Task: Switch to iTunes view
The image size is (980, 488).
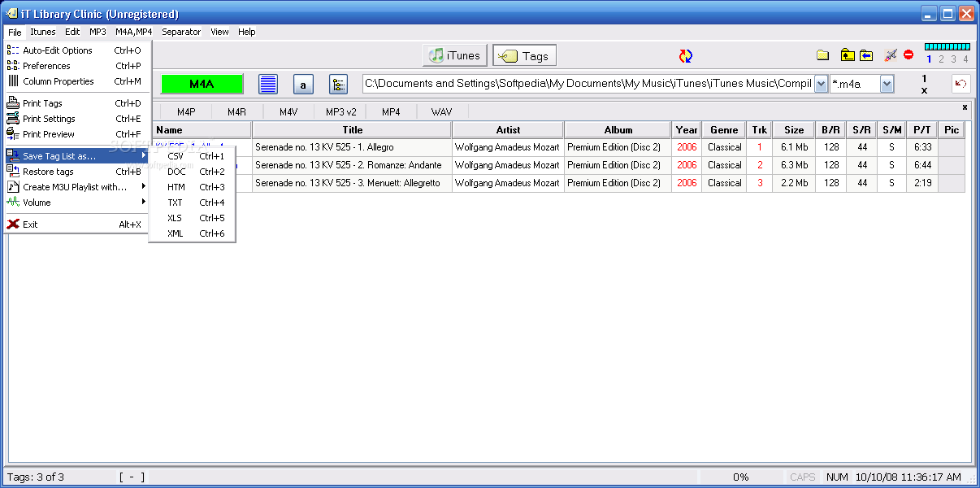Action: pyautogui.click(x=455, y=55)
